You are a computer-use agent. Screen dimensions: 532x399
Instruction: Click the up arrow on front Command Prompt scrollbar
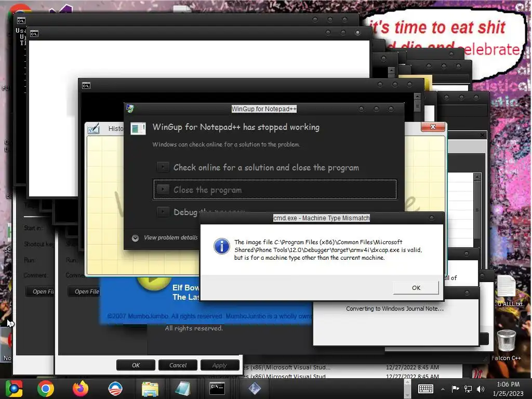417,96
